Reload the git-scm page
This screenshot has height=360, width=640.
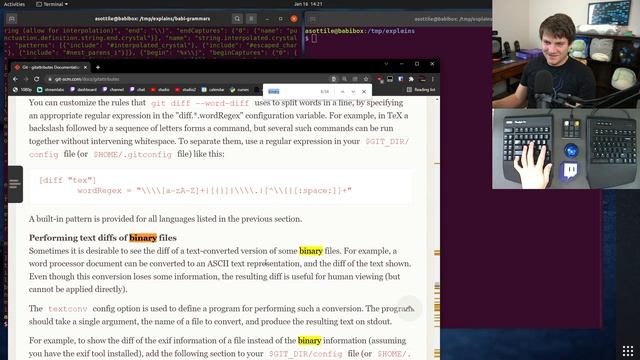(x=37, y=79)
